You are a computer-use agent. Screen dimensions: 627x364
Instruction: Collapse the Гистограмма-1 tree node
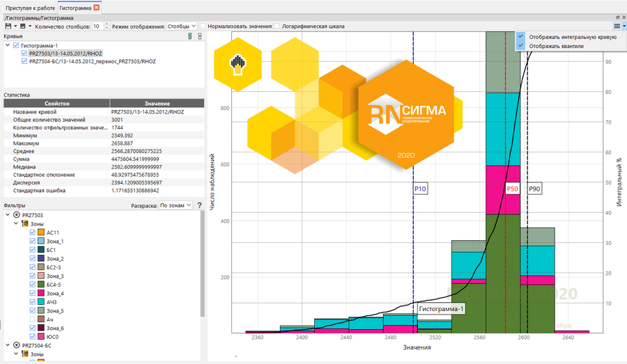pyautogui.click(x=7, y=45)
